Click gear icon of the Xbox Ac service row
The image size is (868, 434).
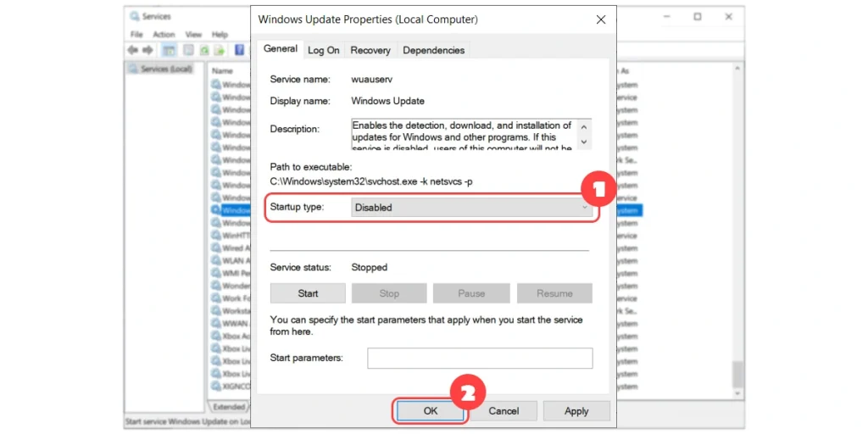(216, 336)
